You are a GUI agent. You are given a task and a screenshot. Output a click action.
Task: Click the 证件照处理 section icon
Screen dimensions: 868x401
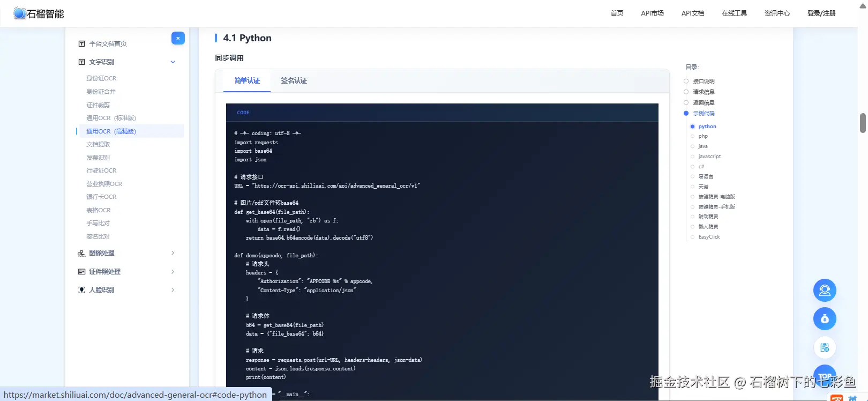pyautogui.click(x=81, y=272)
